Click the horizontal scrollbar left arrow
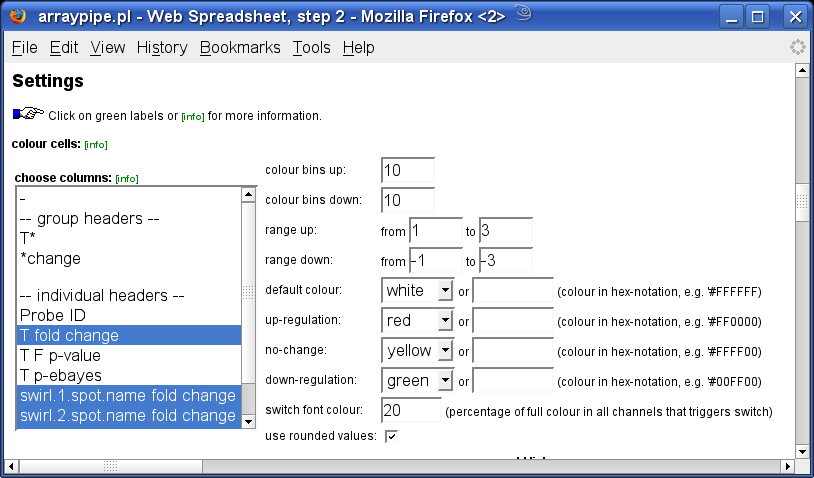814x478 pixels. (11, 466)
